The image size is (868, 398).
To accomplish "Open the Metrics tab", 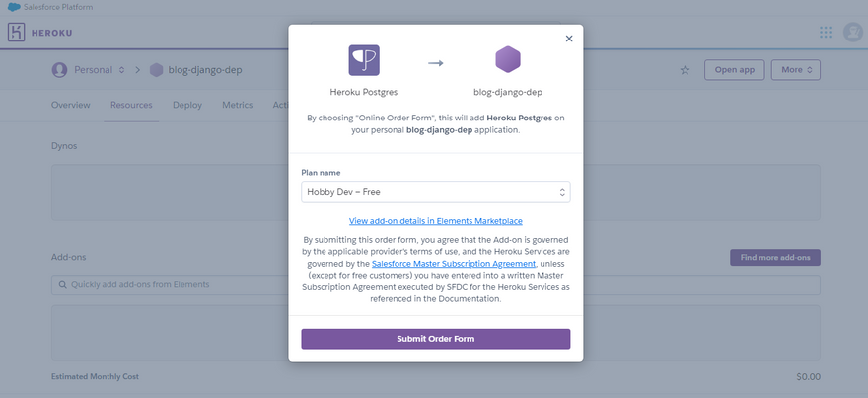I will click(x=237, y=105).
